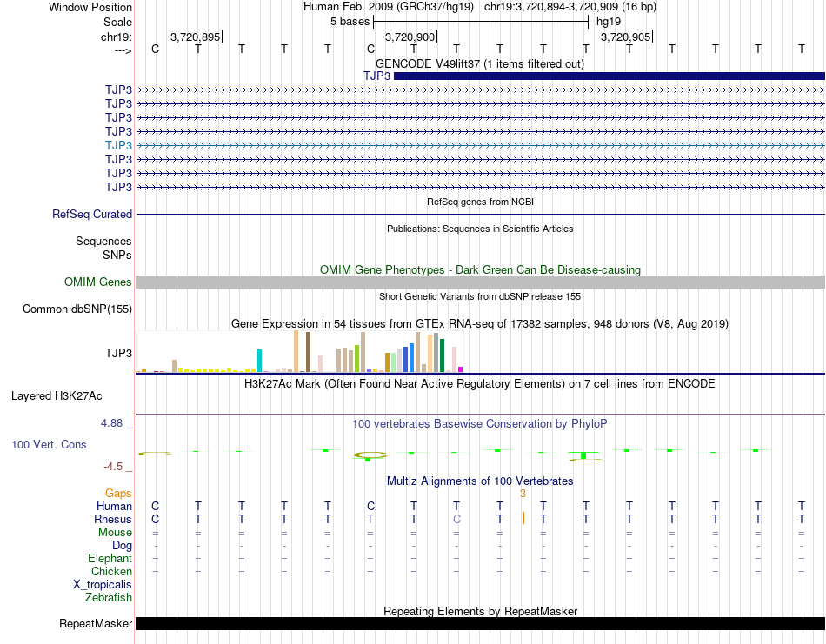Select the Elephant alignment row label

click(x=110, y=558)
